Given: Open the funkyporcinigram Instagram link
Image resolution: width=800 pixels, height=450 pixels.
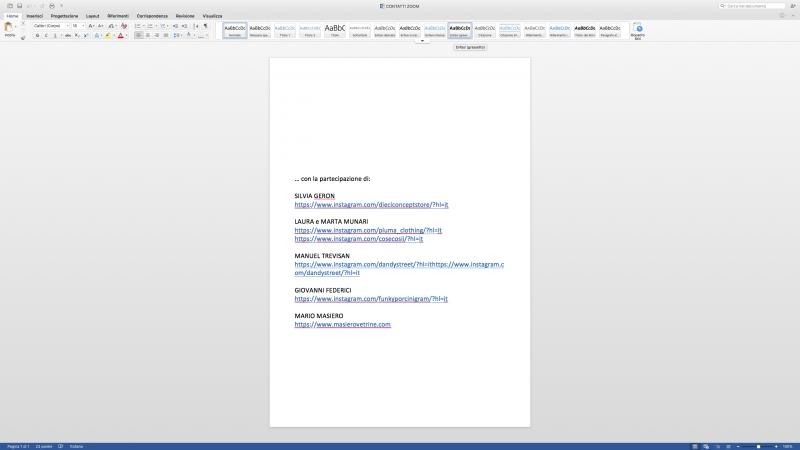Looking at the screenshot, I should pyautogui.click(x=371, y=299).
